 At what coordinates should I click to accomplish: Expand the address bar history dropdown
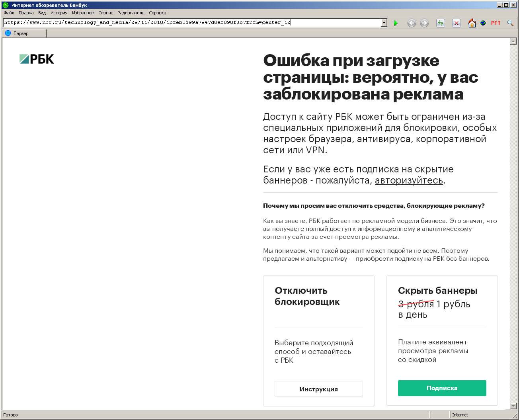(384, 23)
